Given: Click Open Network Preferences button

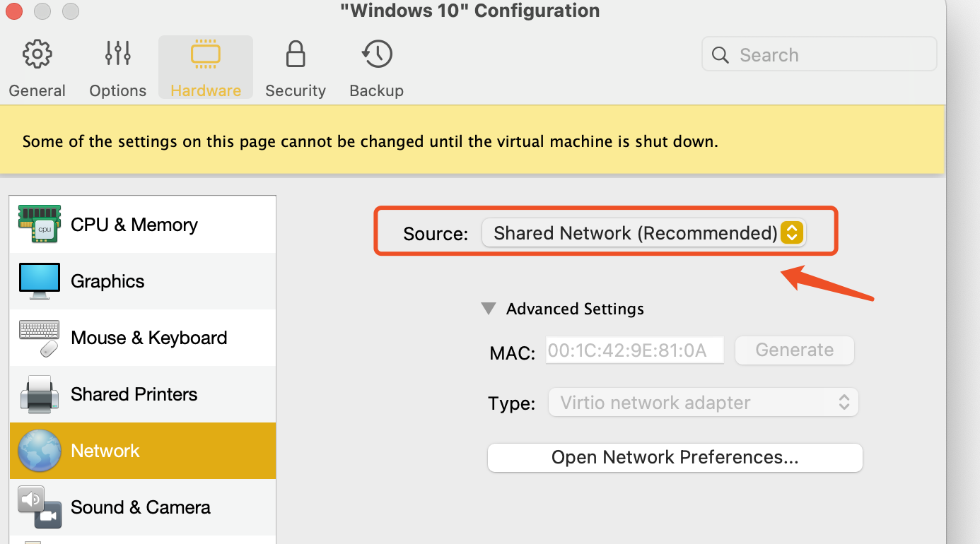Looking at the screenshot, I should (x=675, y=458).
